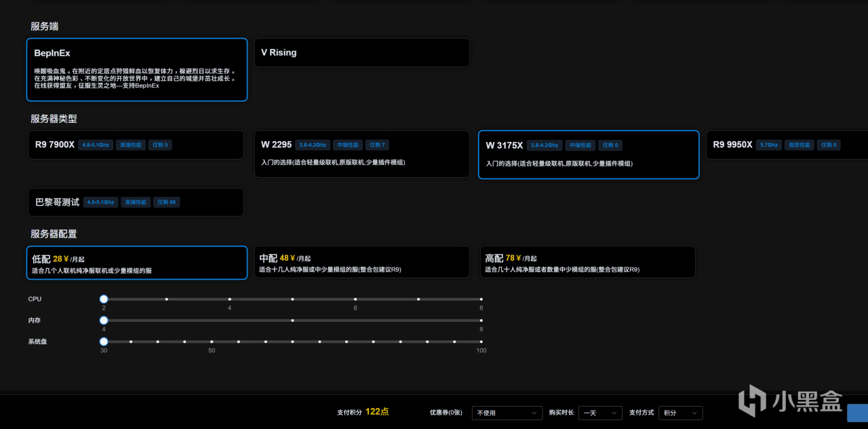Click the 极致性能 tag on R9 9950X

pyautogui.click(x=800, y=145)
